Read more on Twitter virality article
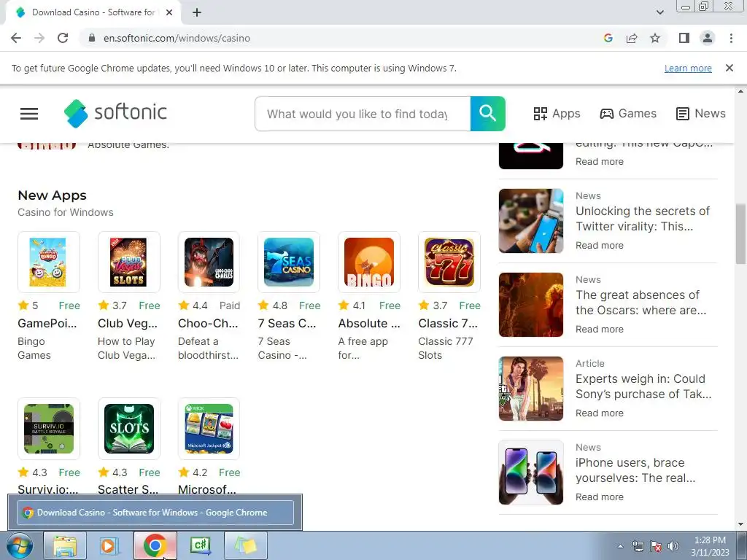The width and height of the screenshot is (747, 560). click(600, 245)
